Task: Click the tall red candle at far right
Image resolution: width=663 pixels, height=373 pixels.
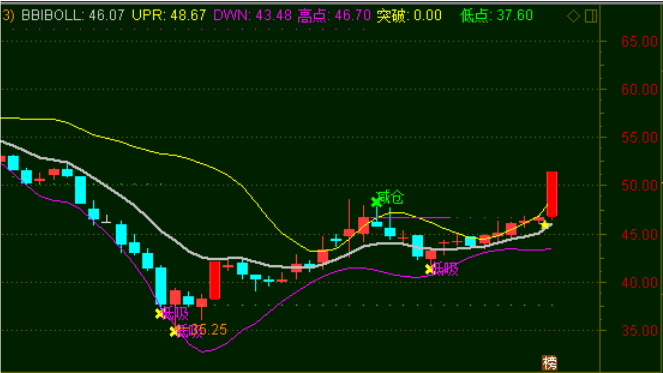Action: (552, 194)
